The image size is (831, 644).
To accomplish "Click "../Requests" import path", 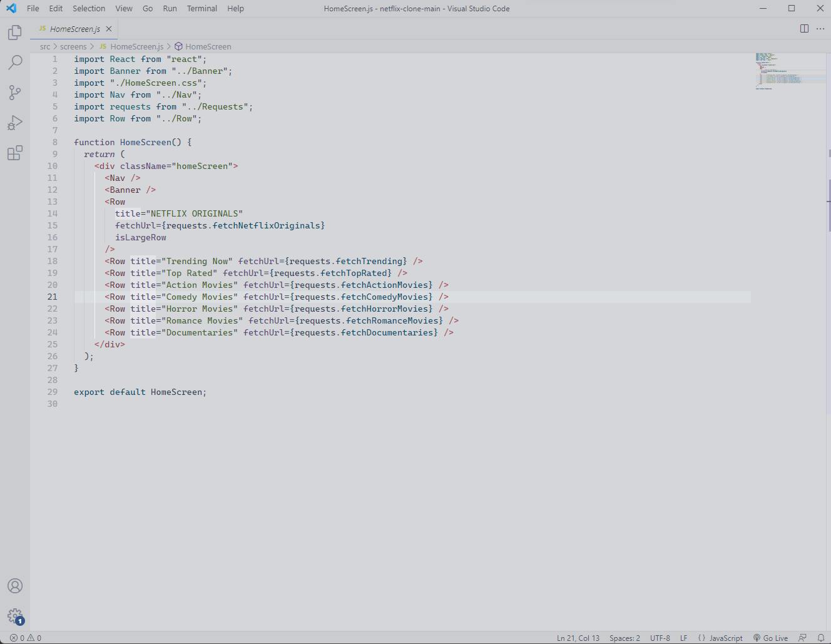I will point(215,106).
